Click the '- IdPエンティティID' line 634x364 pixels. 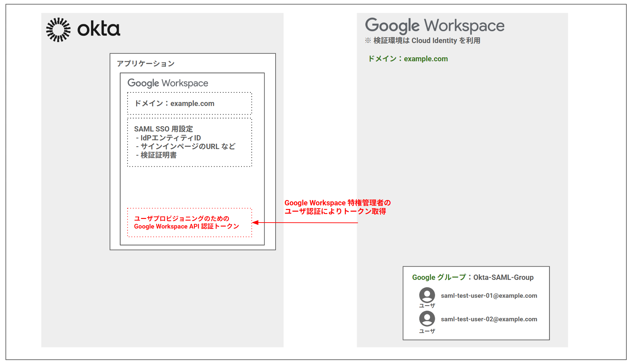point(168,138)
